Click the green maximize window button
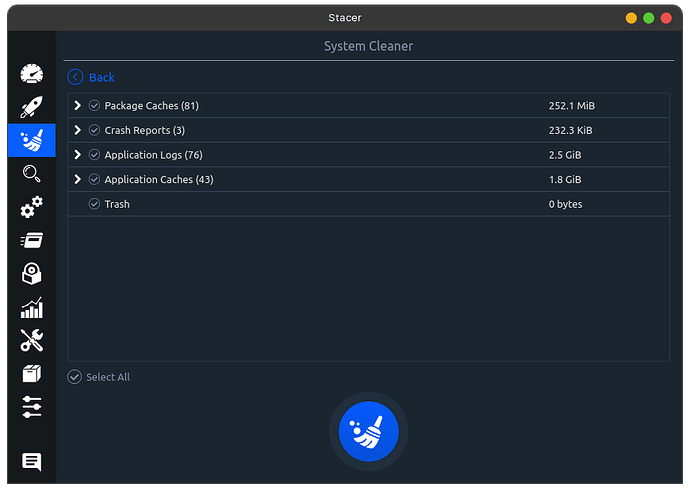This screenshot has width=690, height=491. coord(649,18)
